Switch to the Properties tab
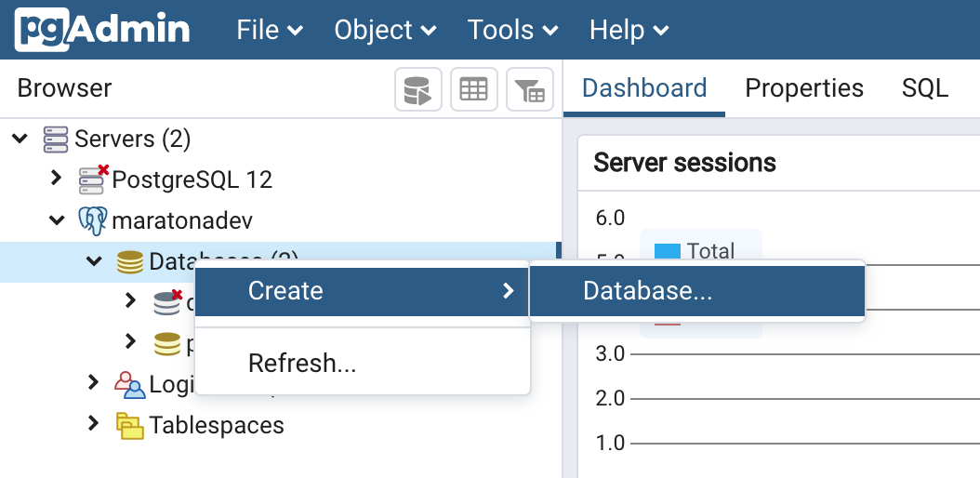The height and width of the screenshot is (478, 980). point(804,88)
